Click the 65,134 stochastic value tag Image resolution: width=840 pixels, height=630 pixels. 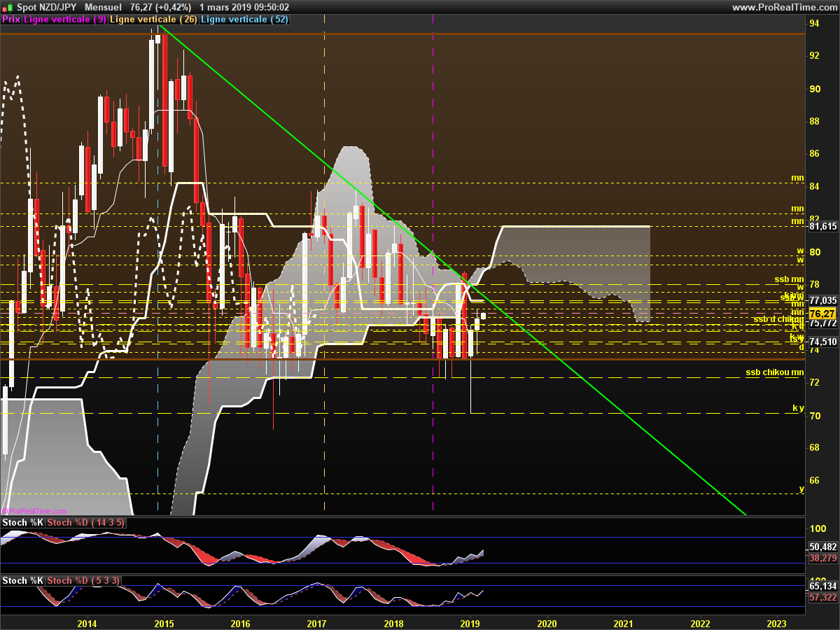[823, 586]
